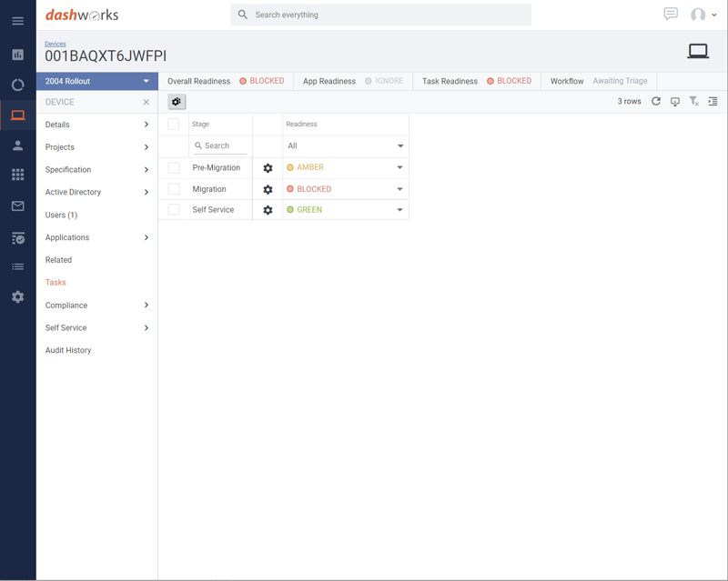Open the Mailboxes envelope sidebar icon
Image resolution: width=728 pixels, height=581 pixels.
pos(17,205)
